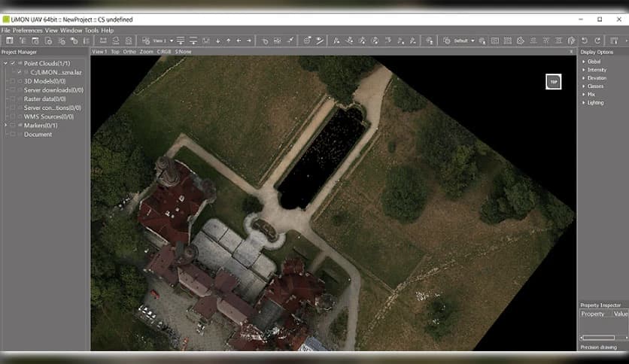Viewport: 629px width, 364px height.
Task: Click the Ortho label in view header
Action: 129,52
